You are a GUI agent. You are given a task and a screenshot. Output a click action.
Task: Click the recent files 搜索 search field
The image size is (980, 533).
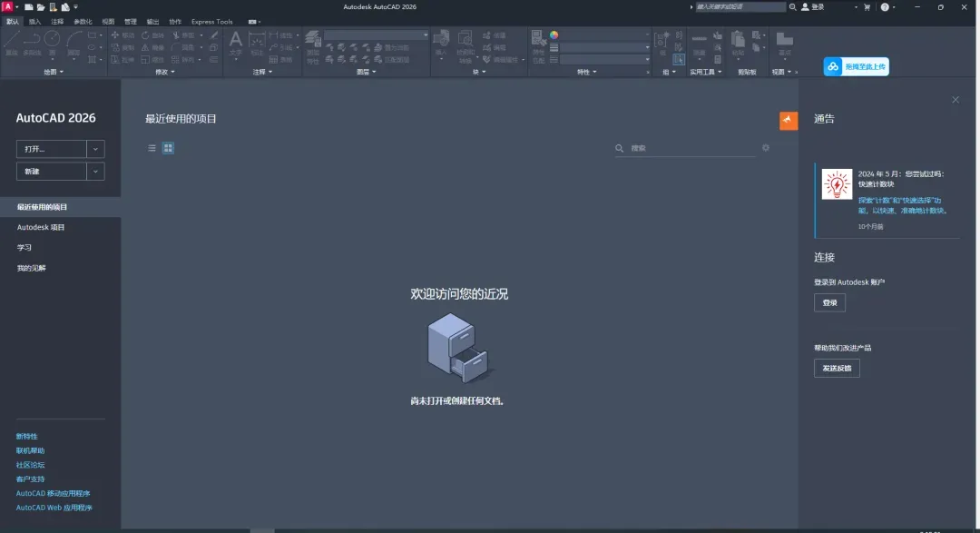(686, 148)
